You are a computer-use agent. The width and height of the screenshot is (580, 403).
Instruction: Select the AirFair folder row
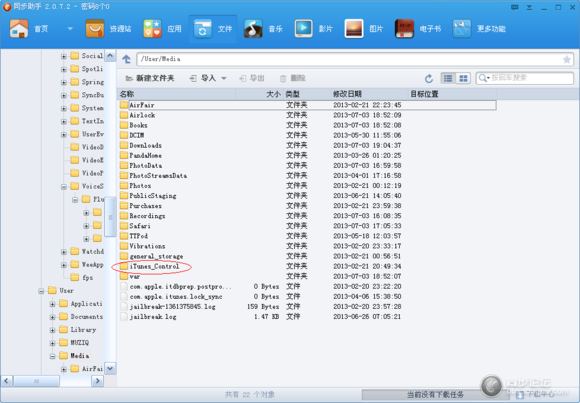[x=307, y=105]
